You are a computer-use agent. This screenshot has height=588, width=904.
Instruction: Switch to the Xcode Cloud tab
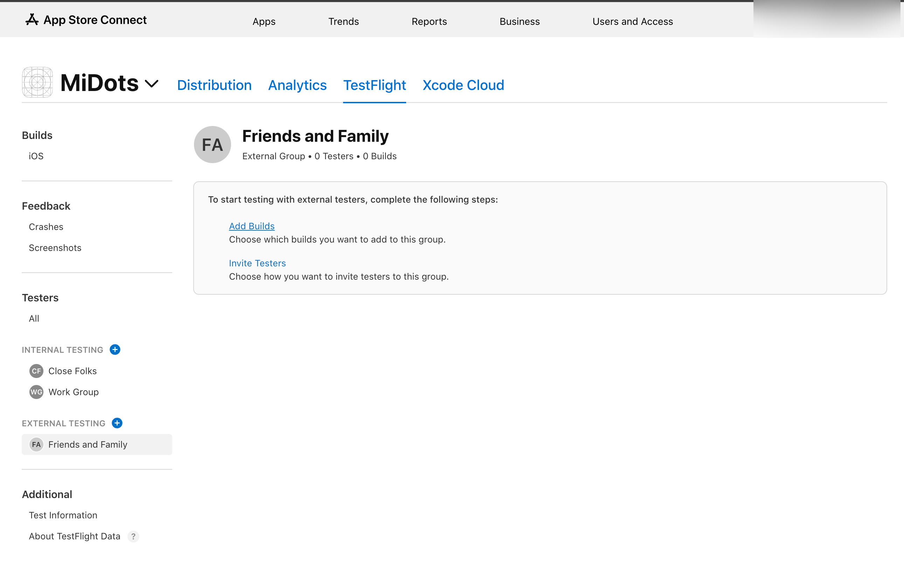point(464,85)
